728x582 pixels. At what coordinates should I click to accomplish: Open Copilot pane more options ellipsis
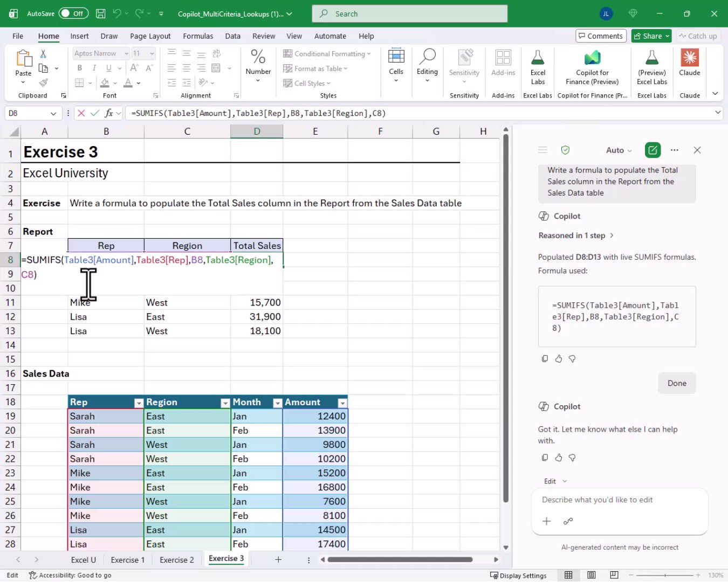click(674, 150)
